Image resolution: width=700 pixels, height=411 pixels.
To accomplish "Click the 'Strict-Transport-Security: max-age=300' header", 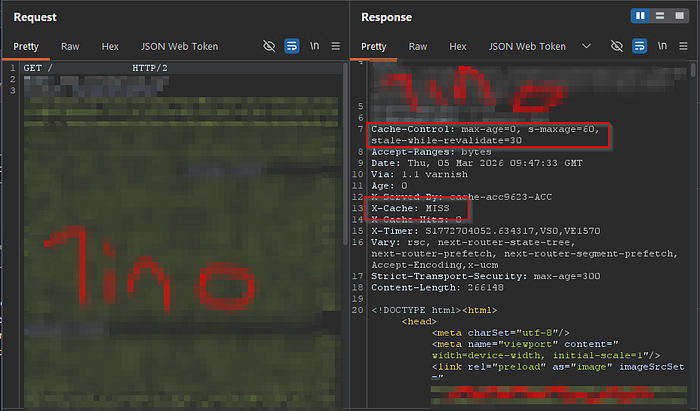I will 486,276.
